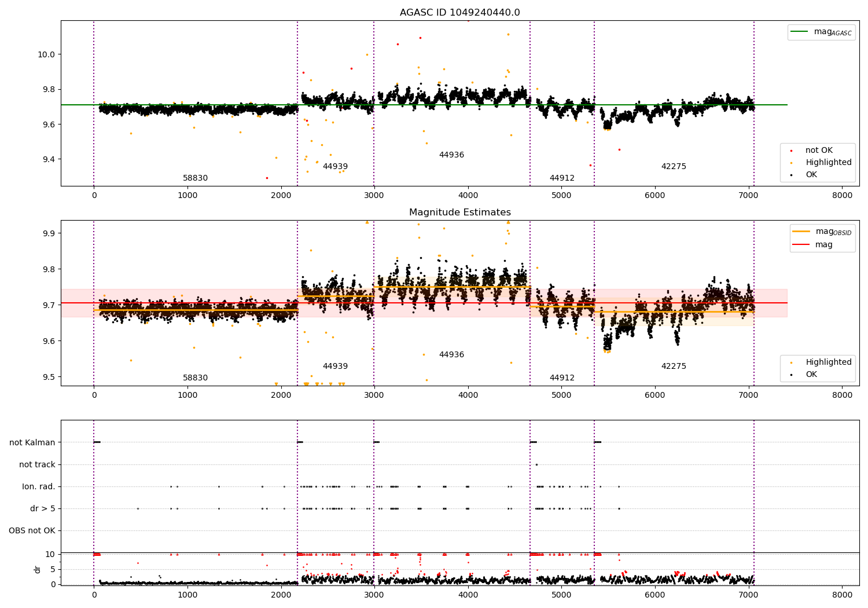The image size is (868, 608).
Task: Click OBSID label 42275 in the top plot
Action: click(674, 167)
